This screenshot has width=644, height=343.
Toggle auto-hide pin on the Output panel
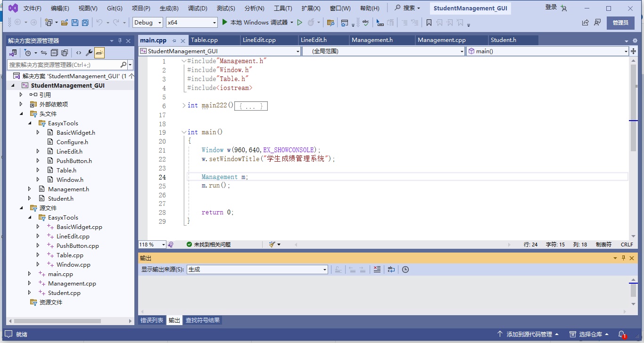(623, 258)
